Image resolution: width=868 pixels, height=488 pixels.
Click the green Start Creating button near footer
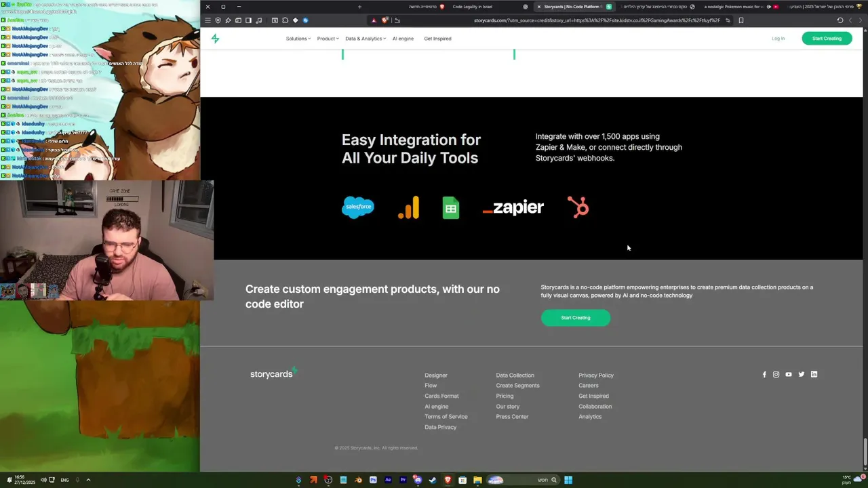[x=576, y=318]
